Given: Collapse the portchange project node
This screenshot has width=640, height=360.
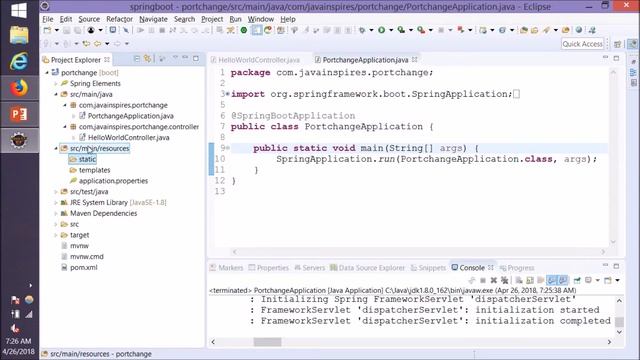Looking at the screenshot, I should point(47,73).
